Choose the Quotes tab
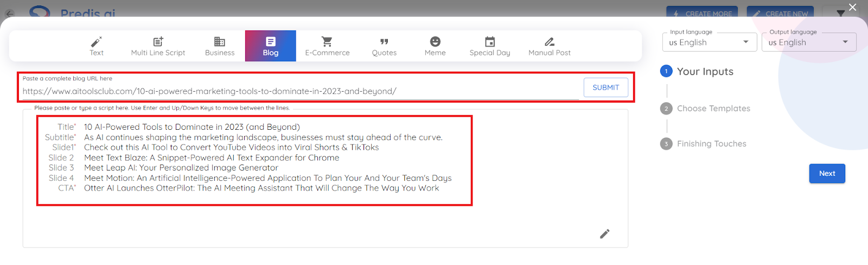 (x=384, y=46)
